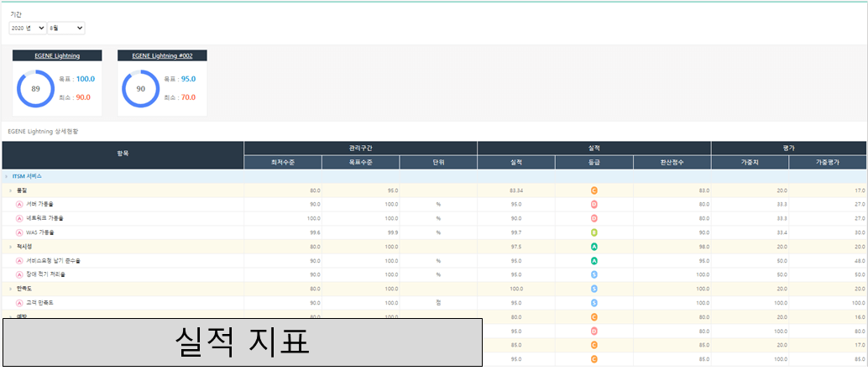The width and height of the screenshot is (868, 381).
Task: Click the pink icon beside 서비스요청 납기 준수율
Action: 19,260
